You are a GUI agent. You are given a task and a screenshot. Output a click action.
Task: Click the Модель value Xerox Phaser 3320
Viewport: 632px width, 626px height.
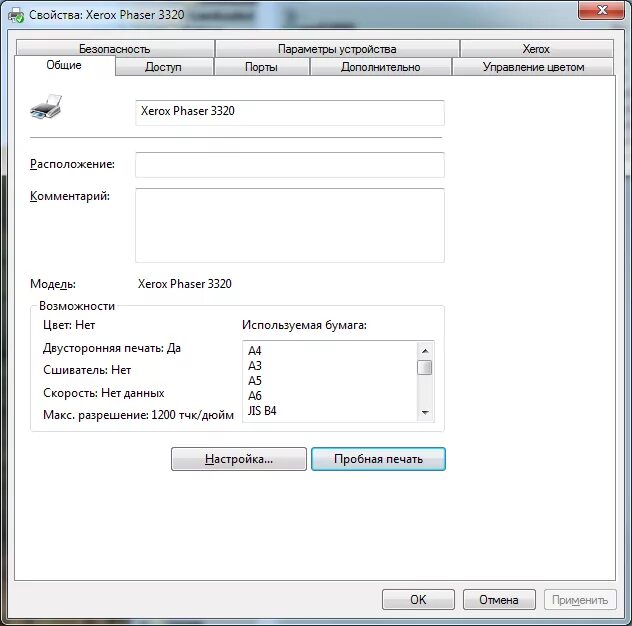click(185, 284)
